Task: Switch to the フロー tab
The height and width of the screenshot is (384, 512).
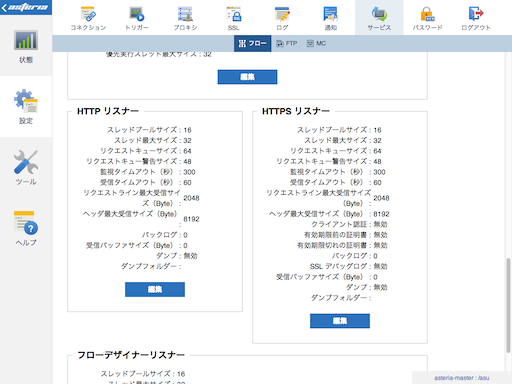Action: coord(252,43)
